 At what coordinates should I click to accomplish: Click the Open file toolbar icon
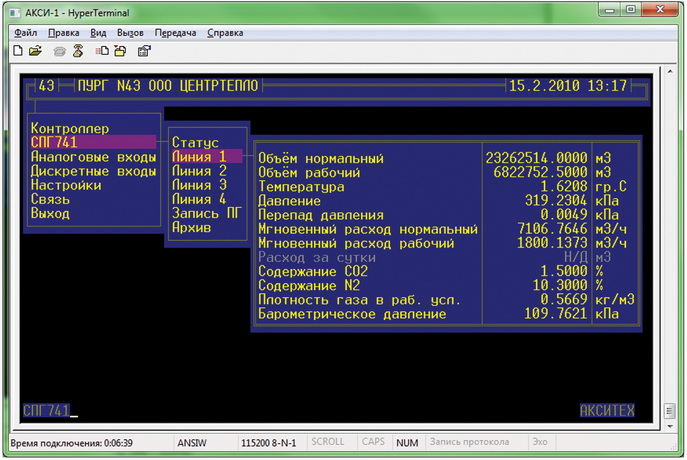click(35, 51)
